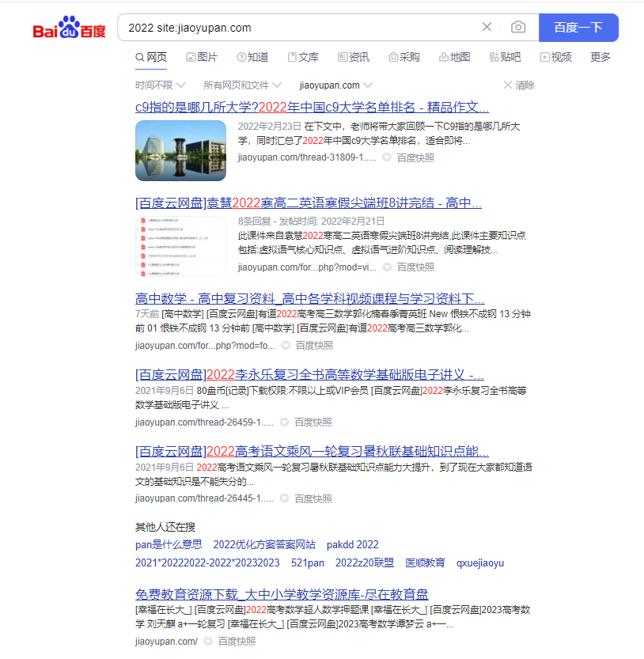The width and height of the screenshot is (644, 659).
Task: Open the PDF file list thumbnail
Action: pos(180,246)
